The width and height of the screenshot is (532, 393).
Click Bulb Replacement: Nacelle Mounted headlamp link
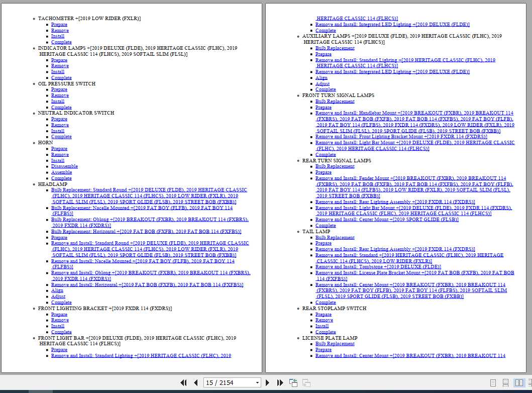(x=142, y=208)
